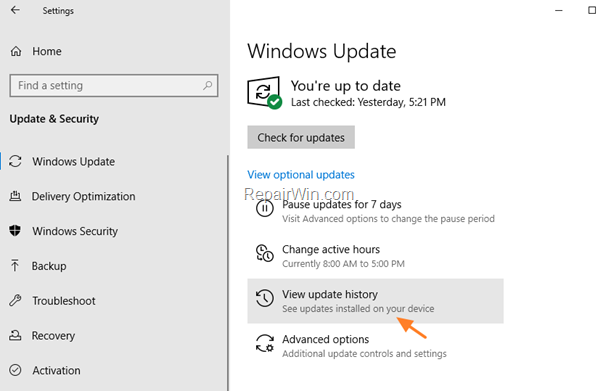Click the Recovery icon
Screen dimensions: 598x391
(15, 335)
